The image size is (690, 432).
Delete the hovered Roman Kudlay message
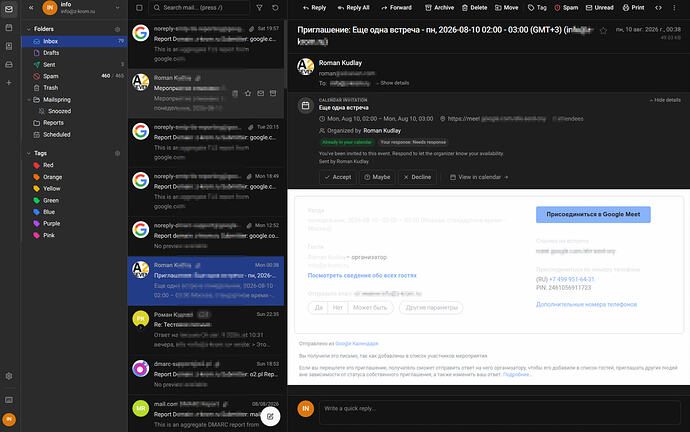235,93
